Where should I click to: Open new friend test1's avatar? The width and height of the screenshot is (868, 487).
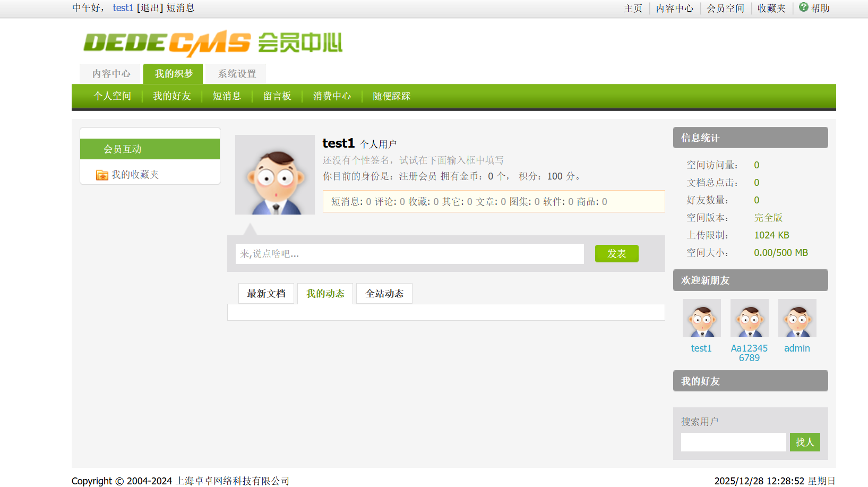pyautogui.click(x=701, y=318)
